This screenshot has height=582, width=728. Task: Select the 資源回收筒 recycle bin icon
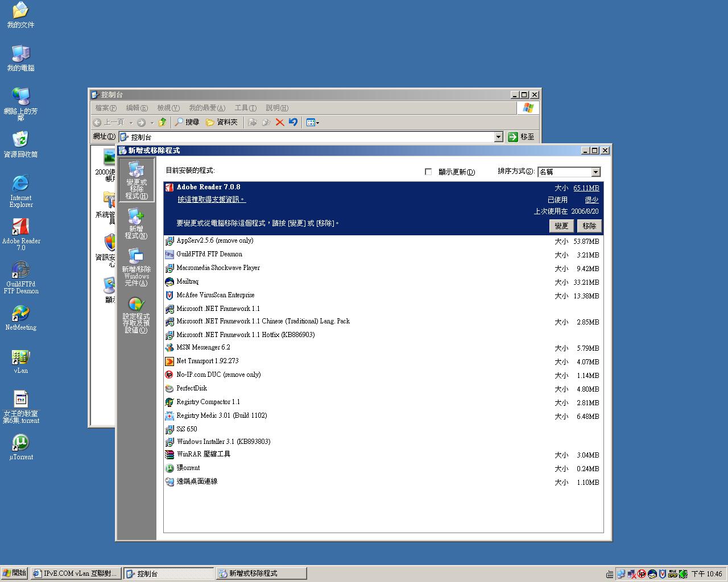pos(20,144)
